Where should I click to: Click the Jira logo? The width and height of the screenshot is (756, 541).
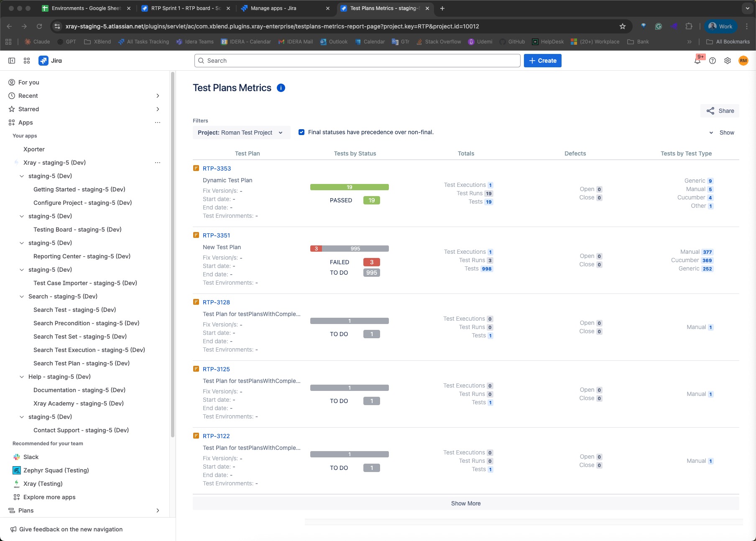point(50,61)
